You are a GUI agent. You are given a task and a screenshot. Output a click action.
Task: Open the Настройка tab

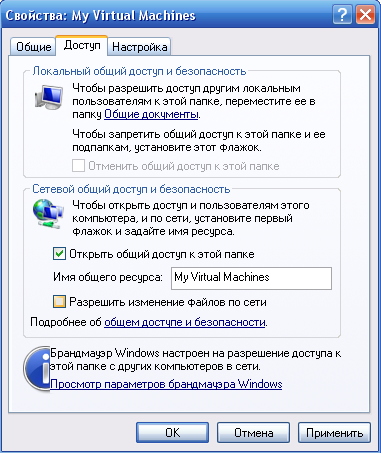(x=140, y=47)
